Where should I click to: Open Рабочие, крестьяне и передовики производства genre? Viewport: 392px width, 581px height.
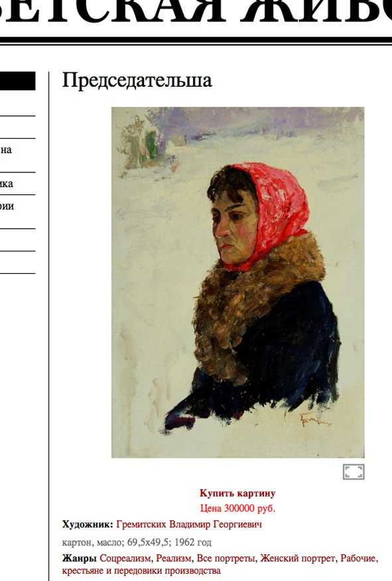pos(220,564)
